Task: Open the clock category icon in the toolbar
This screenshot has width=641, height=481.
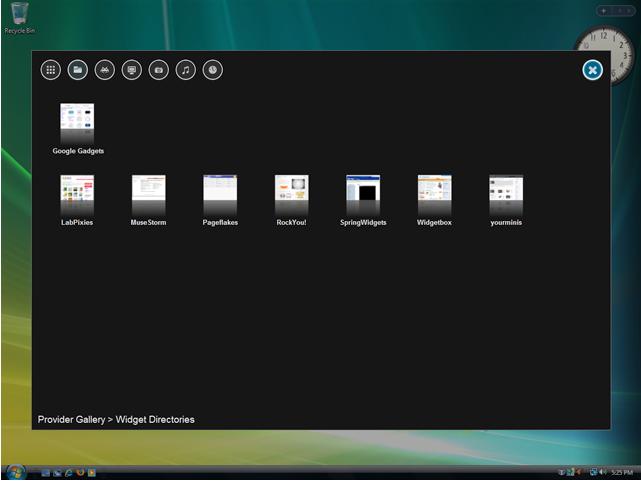Action: point(213,70)
